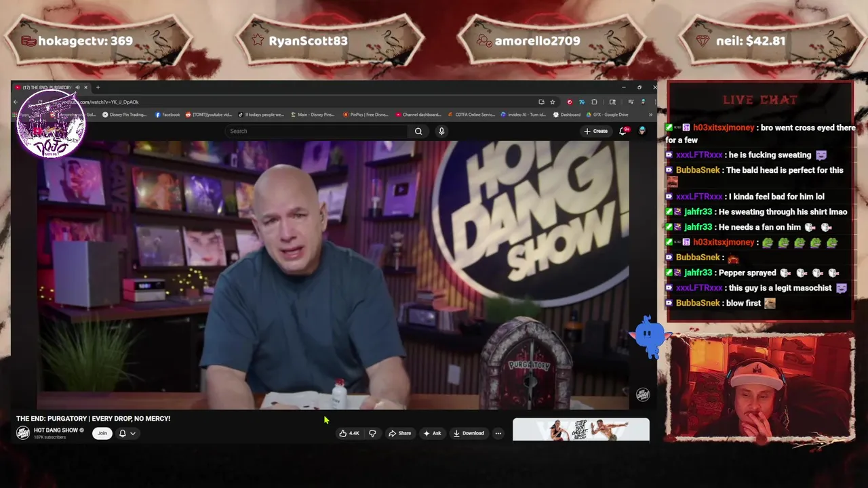Open the Dashboard bookmark
The width and height of the screenshot is (868, 488).
pyautogui.click(x=567, y=115)
